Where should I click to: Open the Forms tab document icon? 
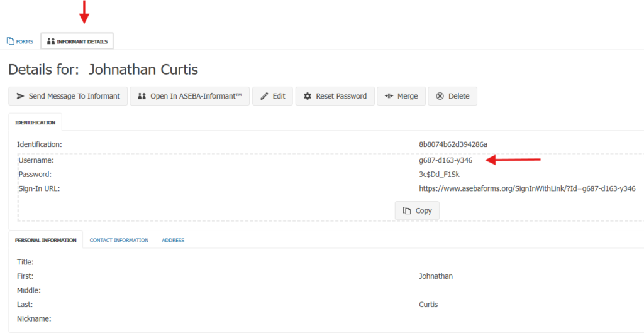click(x=10, y=41)
